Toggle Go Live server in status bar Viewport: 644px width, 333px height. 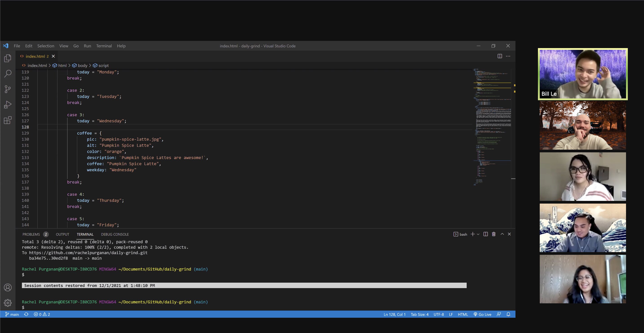point(482,314)
